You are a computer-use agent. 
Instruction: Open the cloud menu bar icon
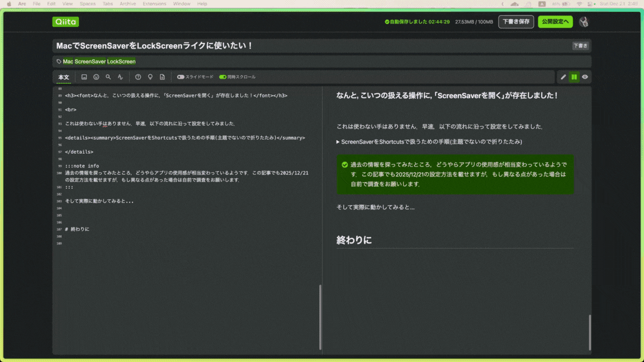click(515, 4)
